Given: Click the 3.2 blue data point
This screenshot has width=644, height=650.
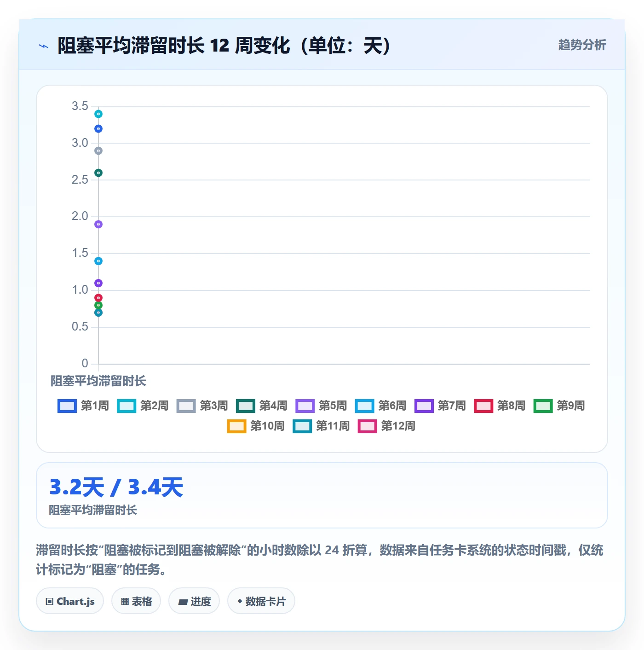Looking at the screenshot, I should [x=98, y=129].
